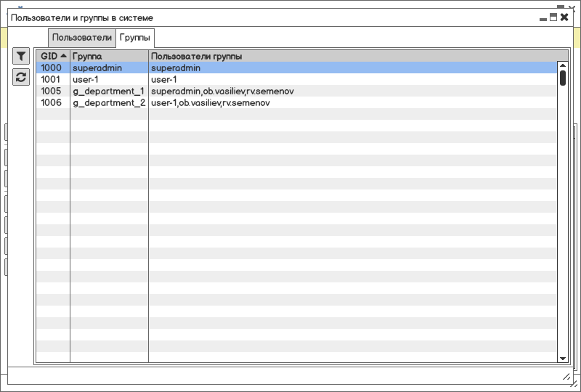Screen dimensions: 581x392
Task: Select the g_department_1 row
Action: (296, 91)
